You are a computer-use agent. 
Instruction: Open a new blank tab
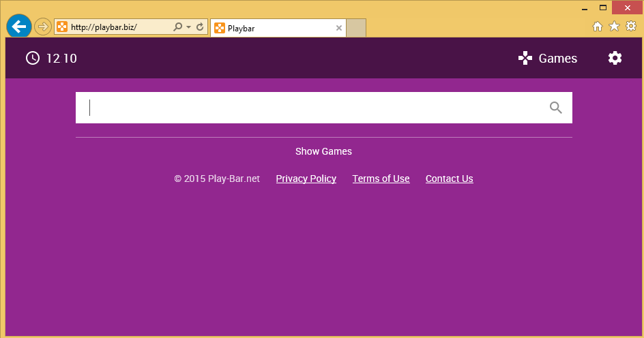point(356,28)
